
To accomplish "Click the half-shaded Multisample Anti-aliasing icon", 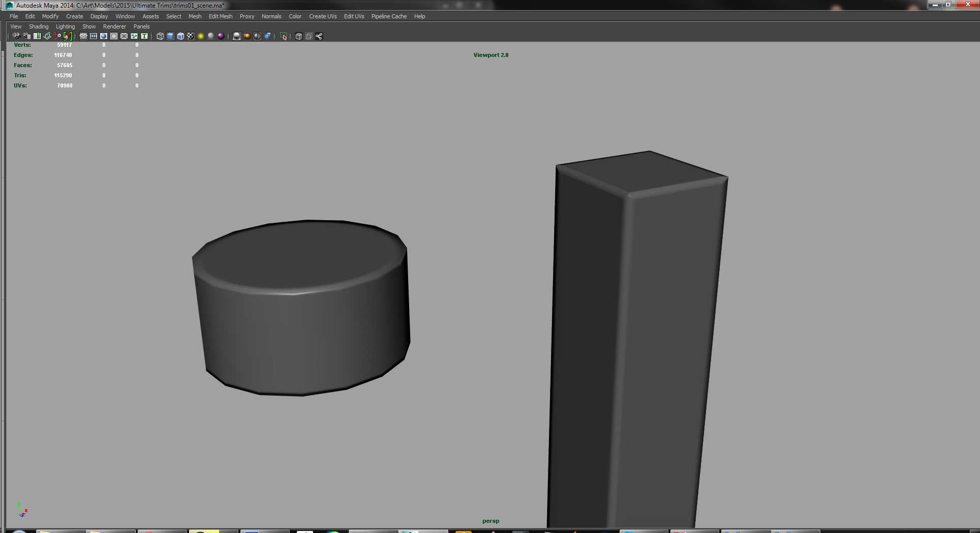I will (x=257, y=36).
